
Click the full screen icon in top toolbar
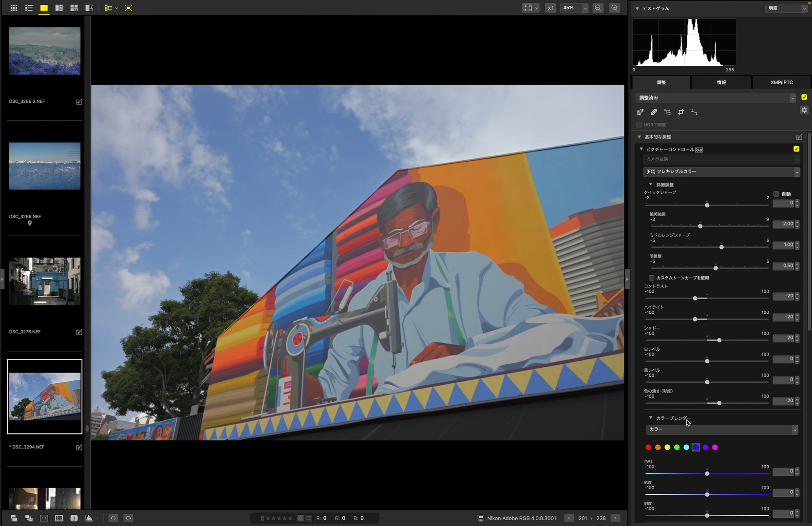pos(128,8)
